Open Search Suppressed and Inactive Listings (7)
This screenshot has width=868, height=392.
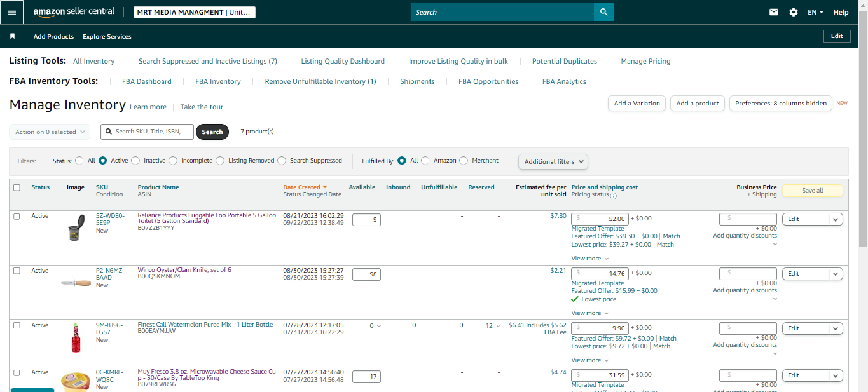click(x=208, y=62)
